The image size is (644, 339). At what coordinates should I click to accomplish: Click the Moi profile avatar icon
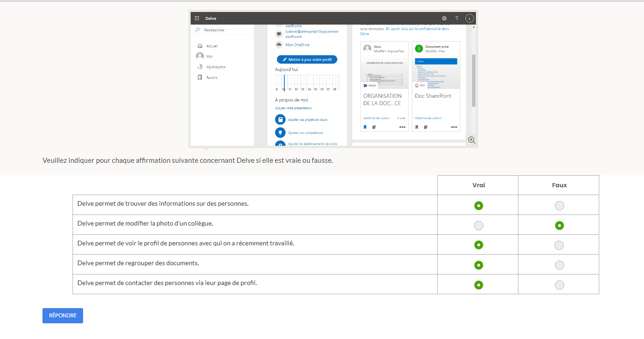click(200, 56)
